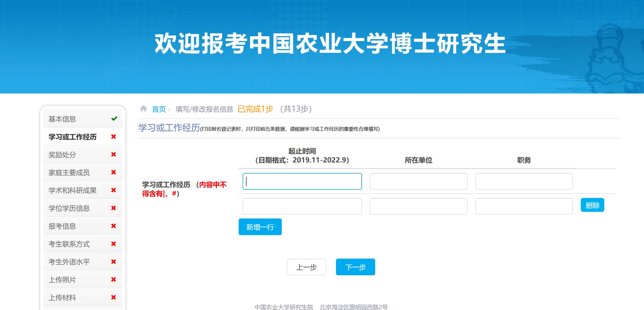644x310 pixels.
Task: Click the 上一步 button
Action: click(306, 267)
